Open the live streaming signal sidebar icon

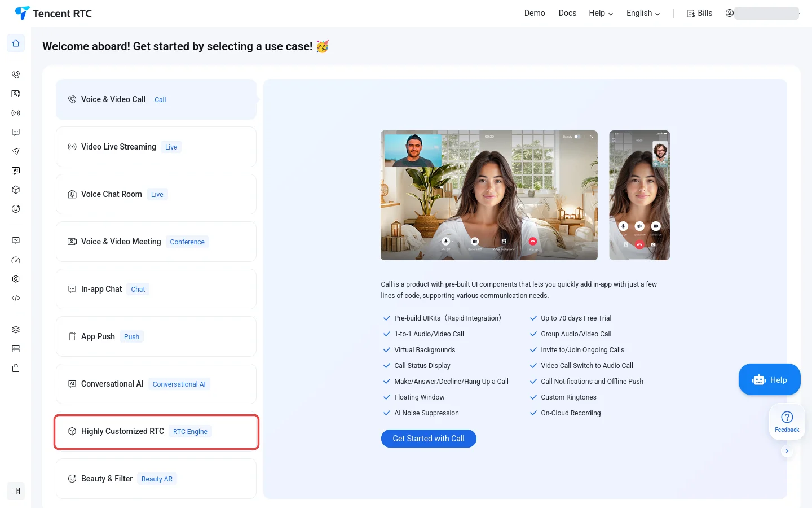(x=16, y=113)
